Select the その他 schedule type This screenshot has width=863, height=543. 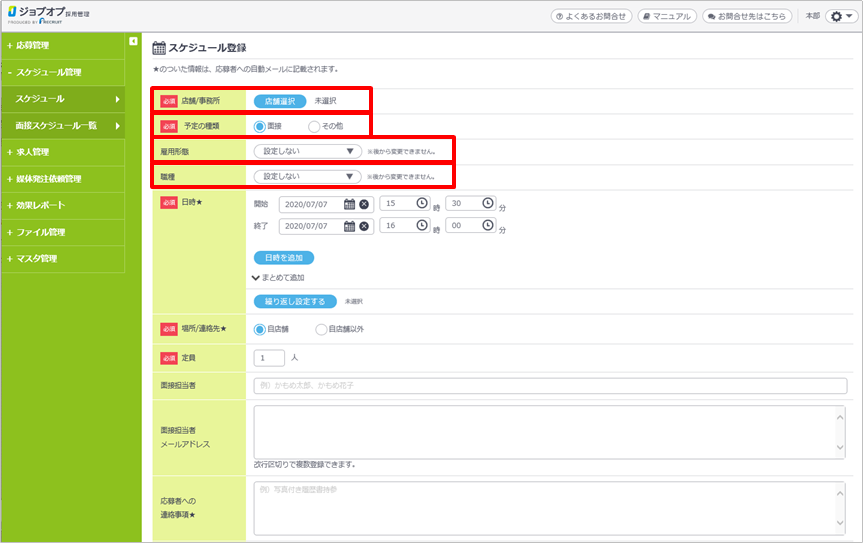pos(314,126)
